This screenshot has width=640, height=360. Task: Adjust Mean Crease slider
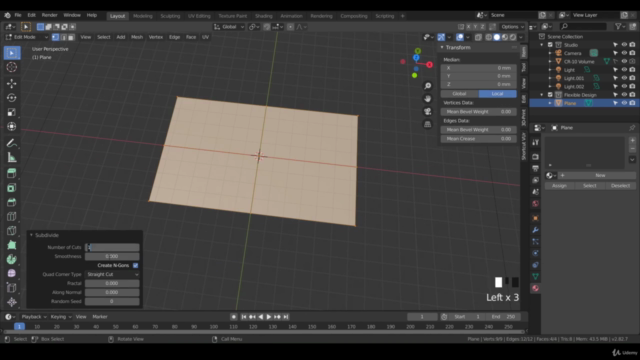click(478, 139)
